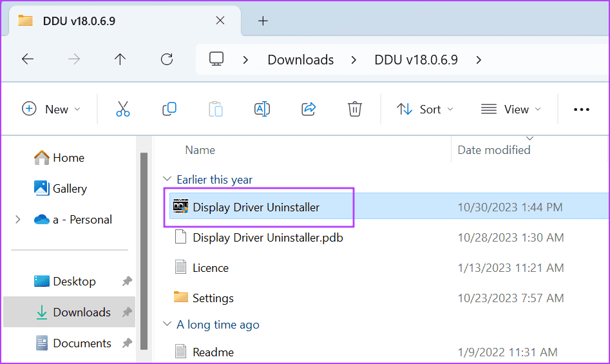Rename the selected file
Viewport: 610px width, 364px height.
coord(262,110)
